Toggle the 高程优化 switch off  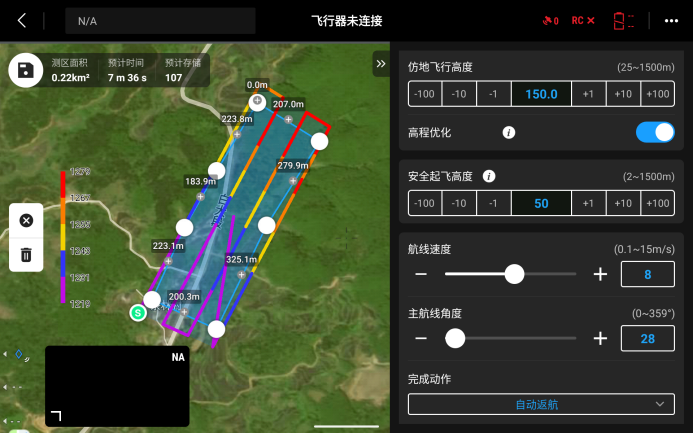pyautogui.click(x=655, y=132)
